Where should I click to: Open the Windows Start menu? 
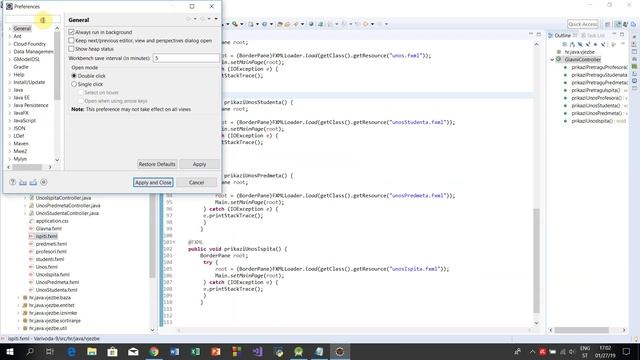[x=10, y=351]
